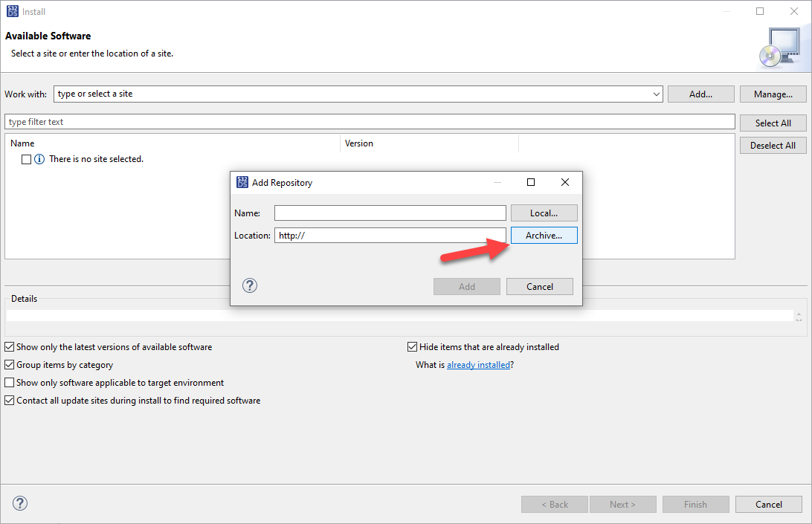Click the Eclipse icon in Add Repository title bar

coord(242,182)
